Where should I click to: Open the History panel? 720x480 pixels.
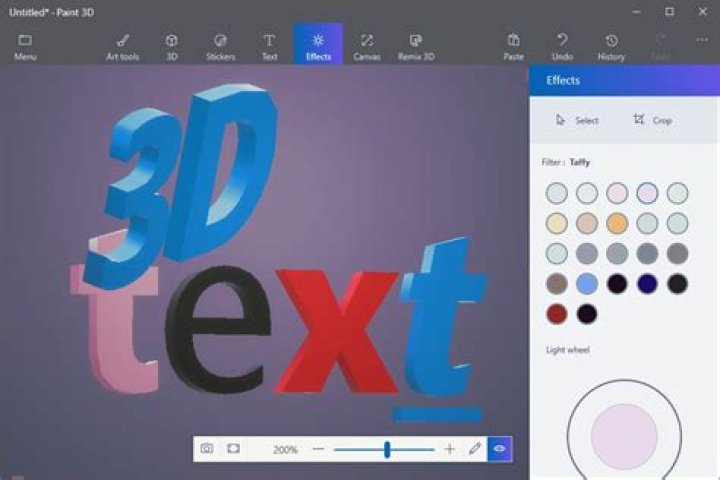point(611,46)
